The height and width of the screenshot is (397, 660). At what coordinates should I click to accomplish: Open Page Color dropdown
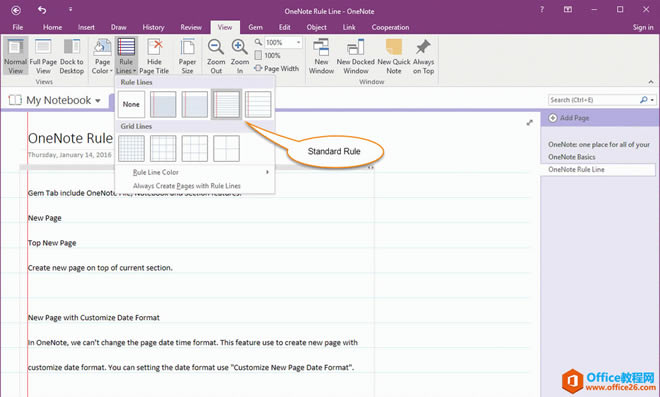point(102,56)
